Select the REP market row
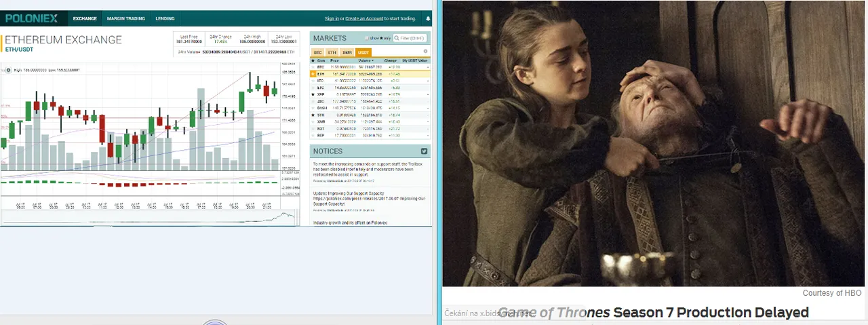Screen dimensions: 868x325 370,136
